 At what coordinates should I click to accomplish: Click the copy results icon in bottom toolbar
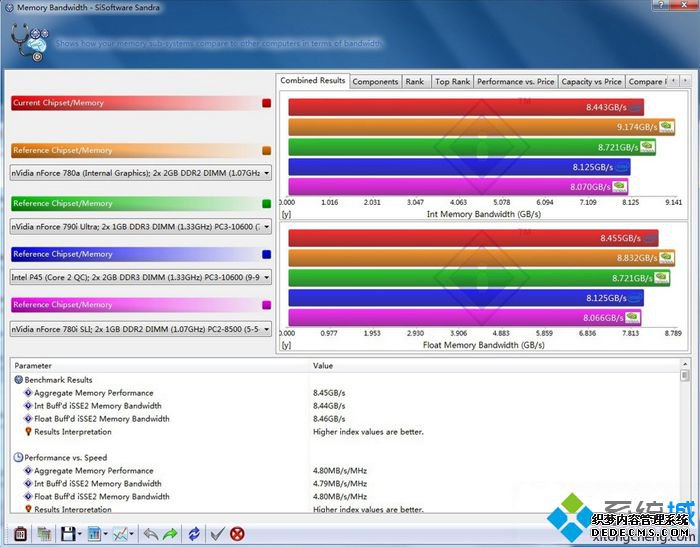pyautogui.click(x=44, y=534)
